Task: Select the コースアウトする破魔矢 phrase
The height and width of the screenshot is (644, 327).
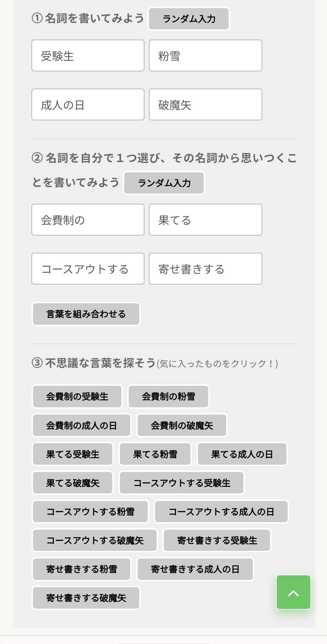Action: [x=95, y=540]
